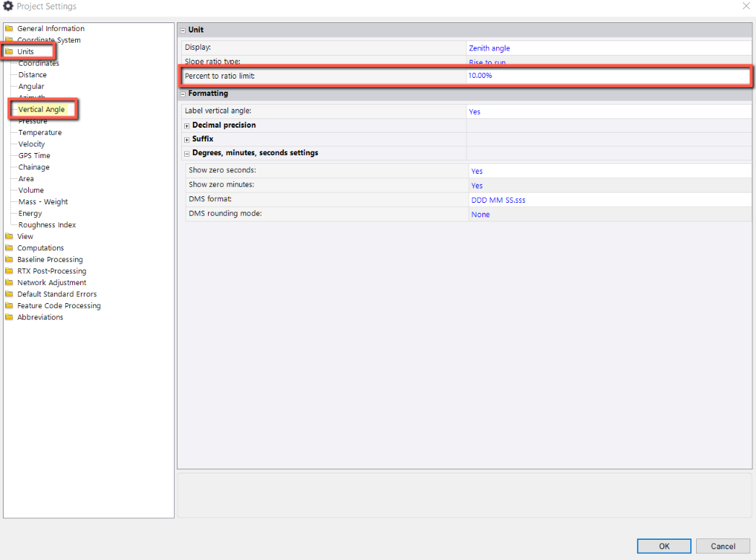Select the Distance tree item
The image size is (756, 560).
coord(32,75)
